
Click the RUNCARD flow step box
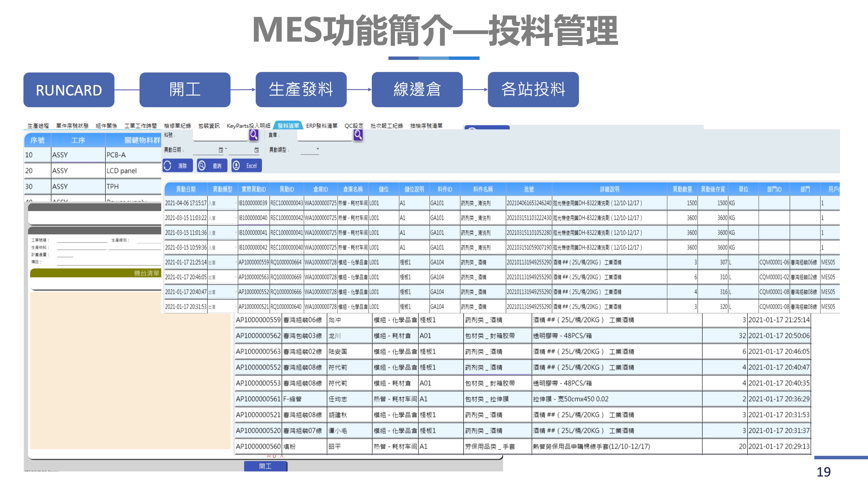click(69, 90)
